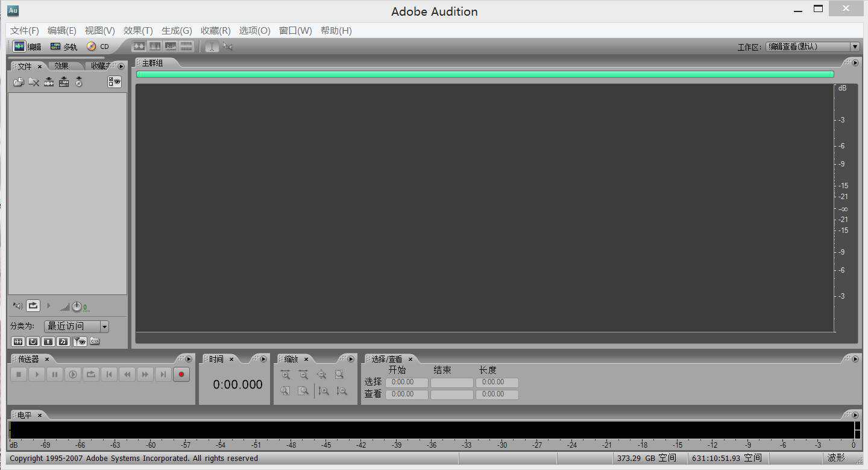Click inside the selection start time input field

[406, 382]
